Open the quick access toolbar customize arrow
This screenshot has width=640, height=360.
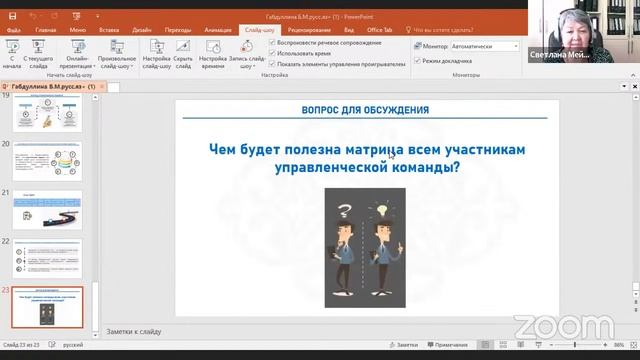click(x=98, y=16)
